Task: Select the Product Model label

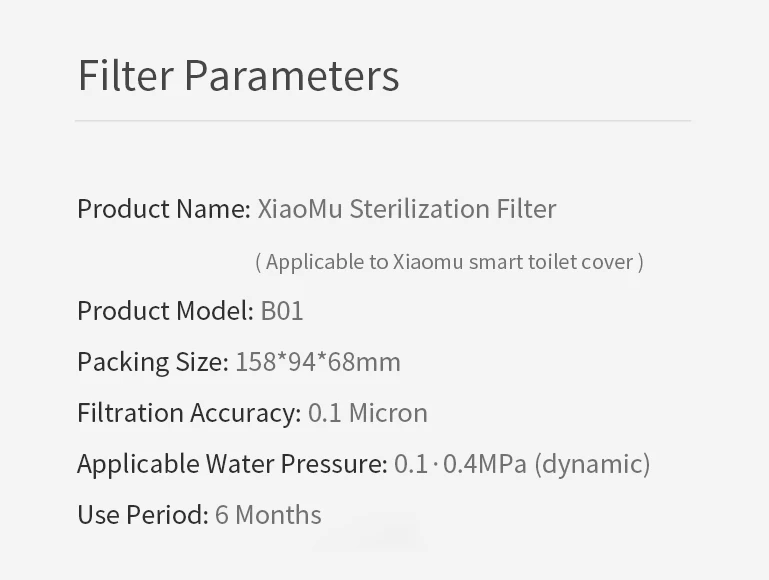Action: (x=165, y=310)
